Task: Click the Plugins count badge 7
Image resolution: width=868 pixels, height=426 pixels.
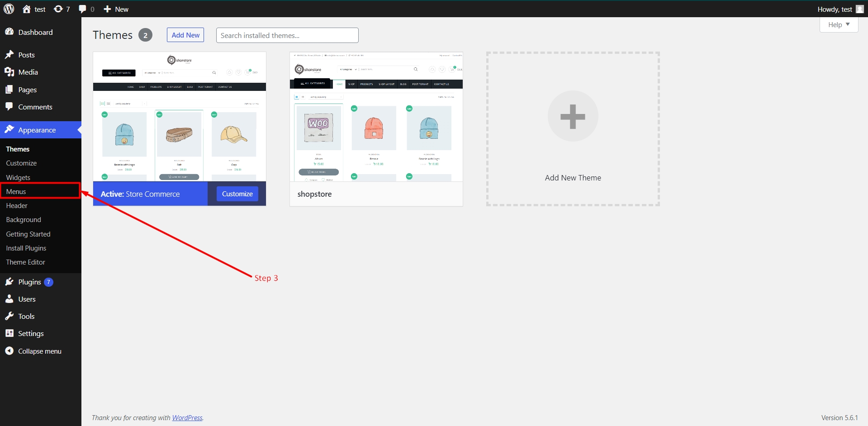Action: tap(48, 282)
